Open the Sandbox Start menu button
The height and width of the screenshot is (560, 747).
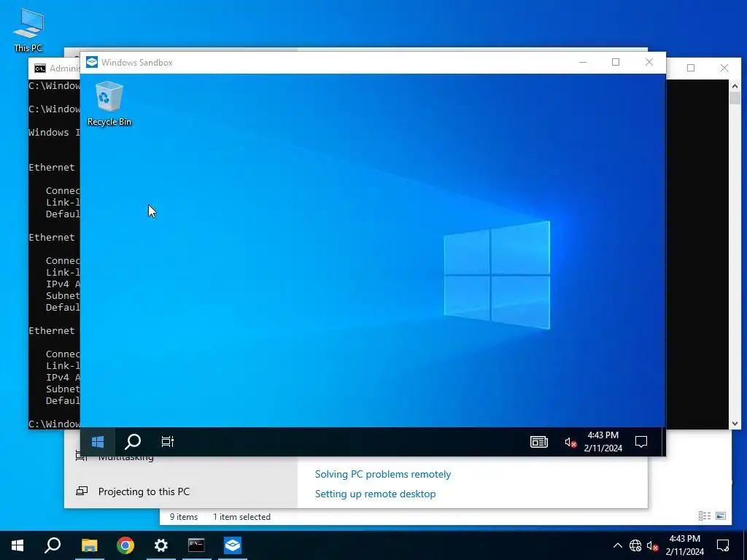pyautogui.click(x=98, y=442)
